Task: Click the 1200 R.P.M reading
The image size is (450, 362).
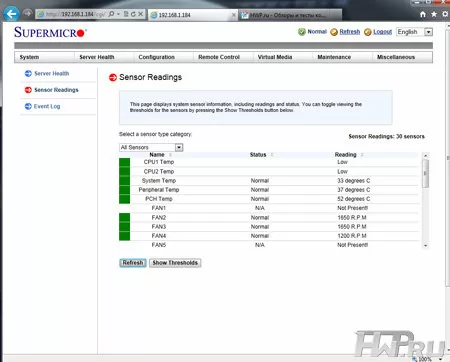Action: pos(352,236)
